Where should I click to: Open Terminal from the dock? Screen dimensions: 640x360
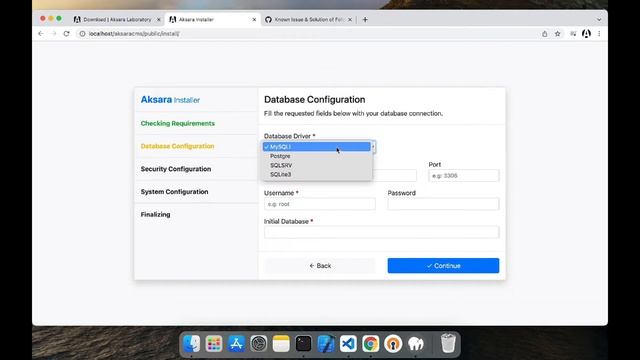(303, 344)
